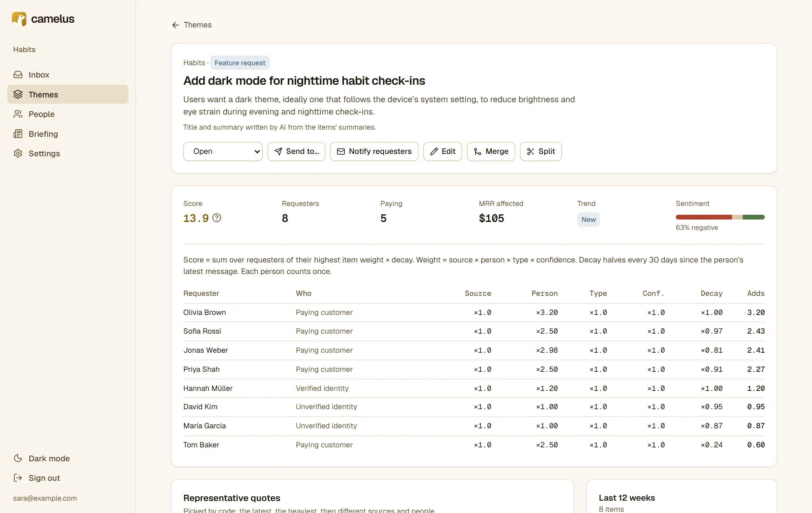812x513 pixels.
Task: Click the Merge button
Action: tap(491, 152)
